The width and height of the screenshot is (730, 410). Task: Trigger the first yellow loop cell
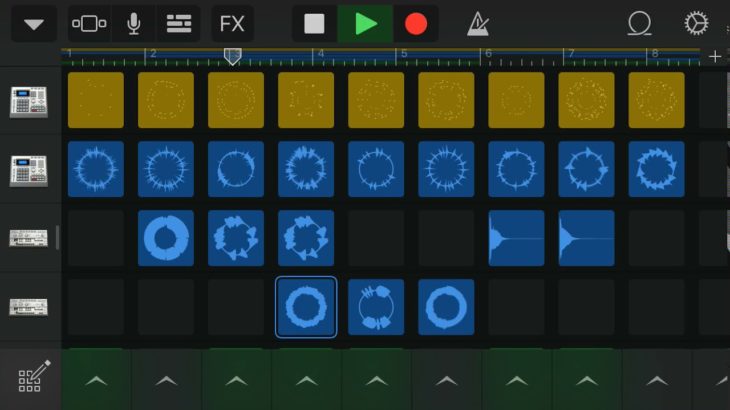click(x=96, y=100)
